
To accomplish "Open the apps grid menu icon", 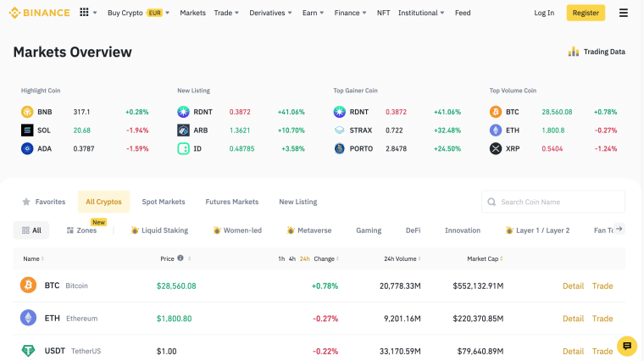I will [x=84, y=13].
